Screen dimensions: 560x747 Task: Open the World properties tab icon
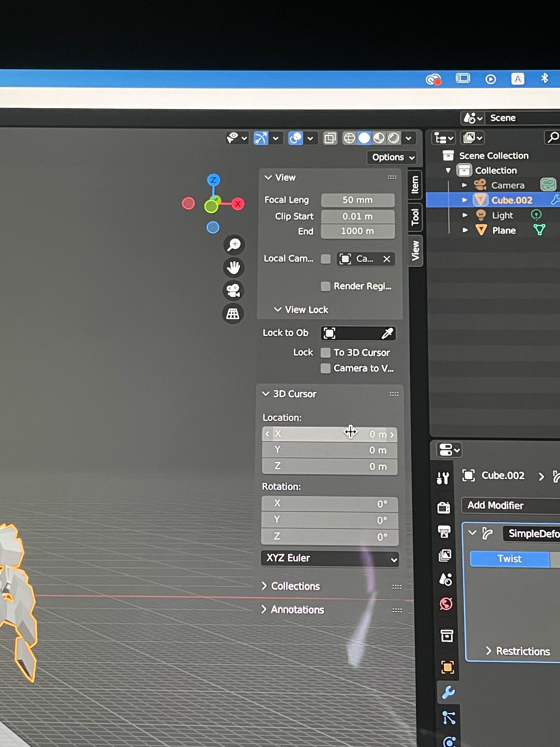[x=446, y=604]
